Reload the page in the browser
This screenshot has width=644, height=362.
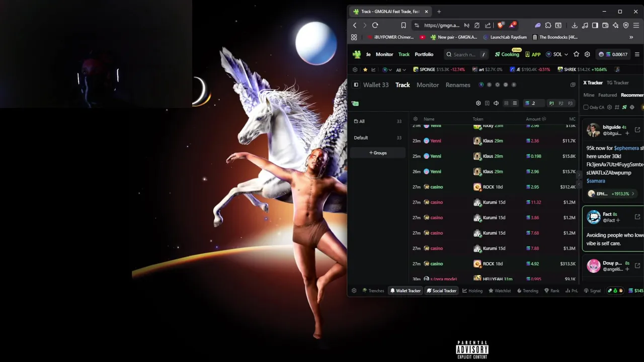tap(375, 25)
